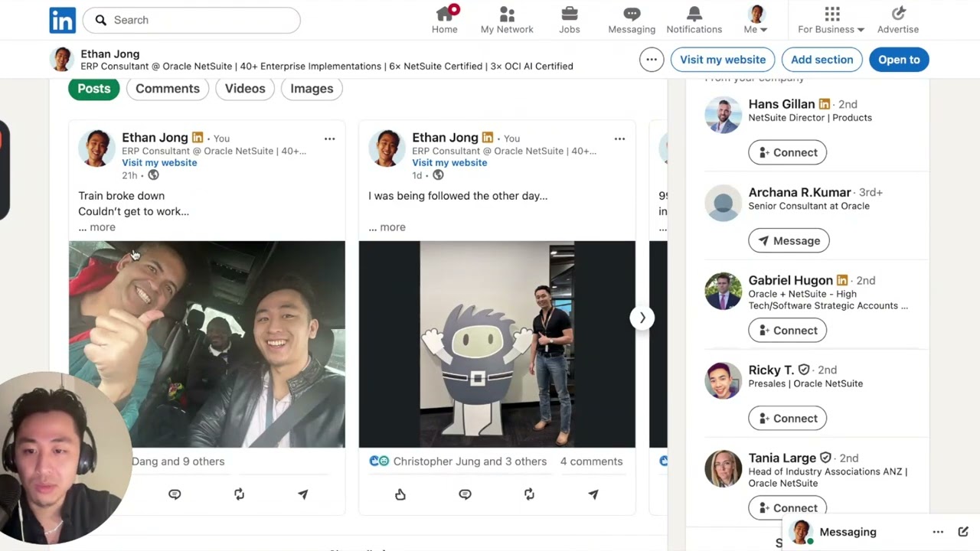Open Tania Large's profile name
Viewport: 980px width, 551px height.
(x=782, y=458)
